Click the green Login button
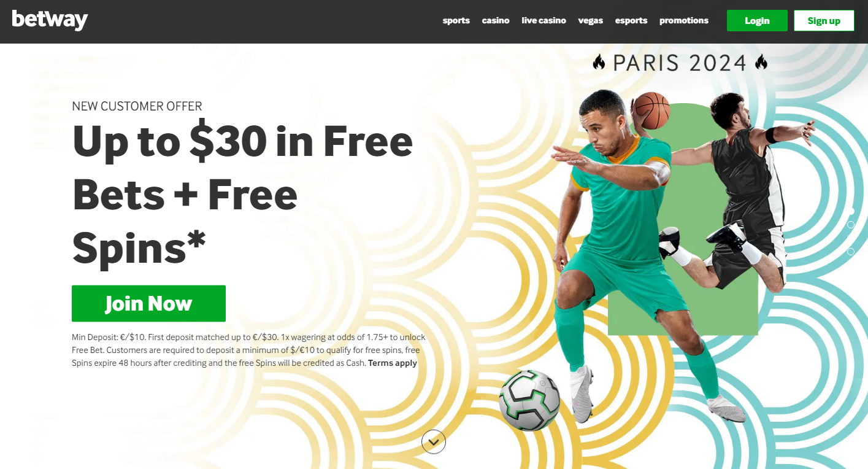 tap(757, 20)
